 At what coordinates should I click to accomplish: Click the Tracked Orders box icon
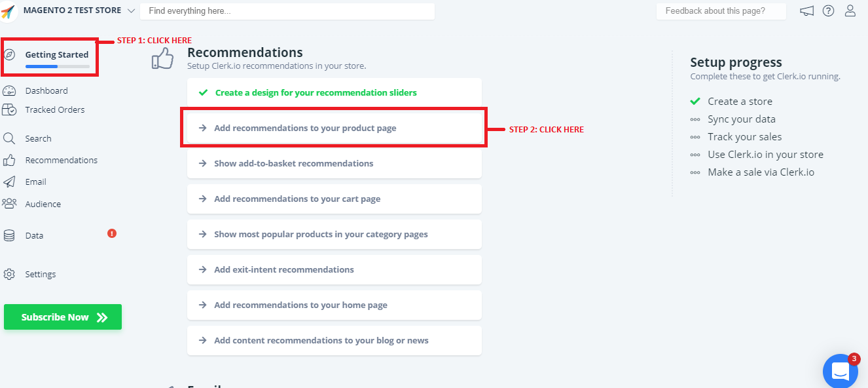[9, 109]
